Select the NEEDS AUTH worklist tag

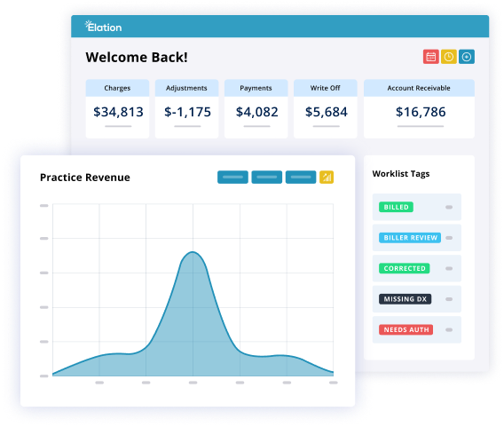406,329
